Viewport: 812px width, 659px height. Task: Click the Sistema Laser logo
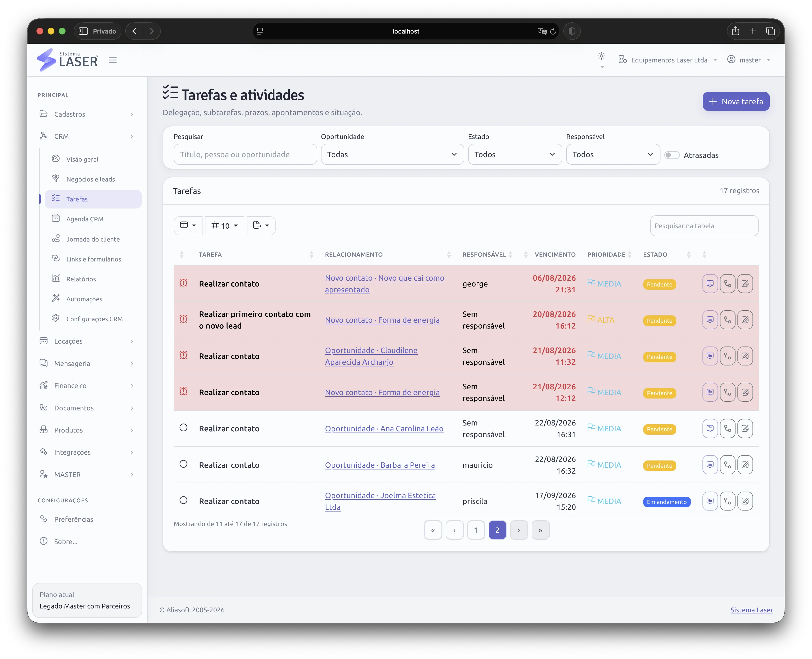[x=68, y=60]
